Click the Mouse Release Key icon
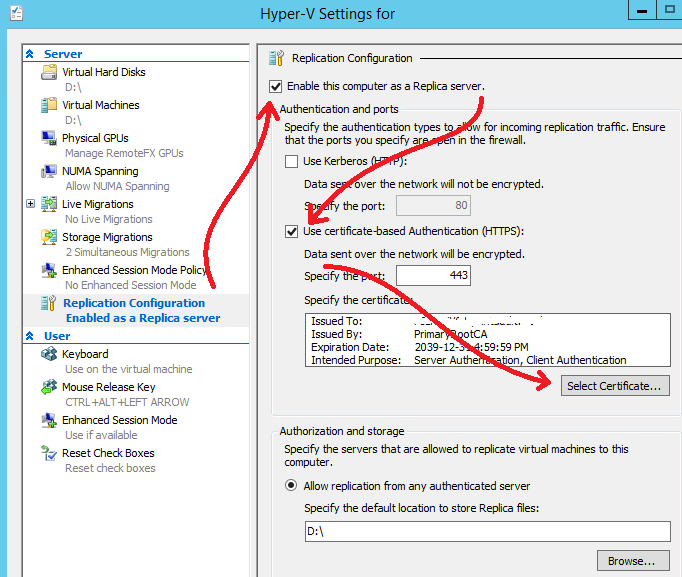Viewport: 682px width, 577px height. 49,387
